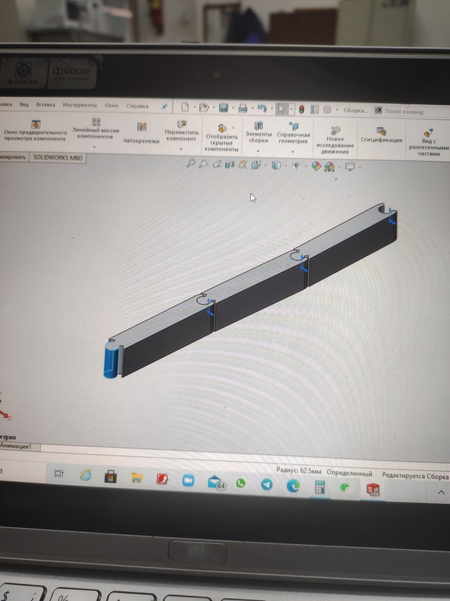This screenshot has height=601, width=450.
Task: Click the Print icon in the top toolbar
Action: (x=243, y=108)
